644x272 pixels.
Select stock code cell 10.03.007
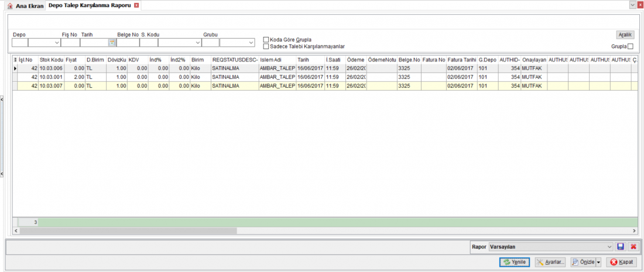52,86
